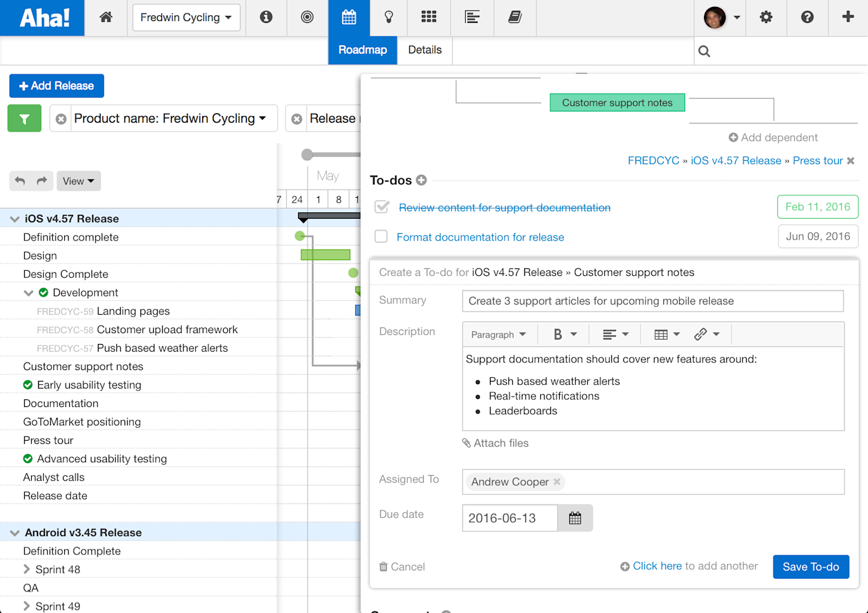Click the 2016-06-13 due date input field
This screenshot has height=613, width=868.
[x=508, y=518]
